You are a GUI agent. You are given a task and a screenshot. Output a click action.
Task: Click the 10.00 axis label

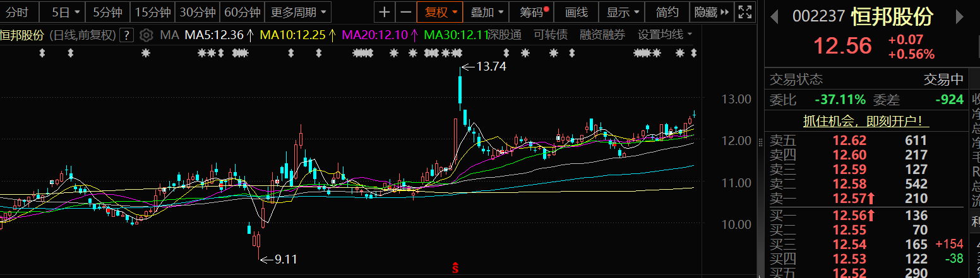[x=736, y=224]
